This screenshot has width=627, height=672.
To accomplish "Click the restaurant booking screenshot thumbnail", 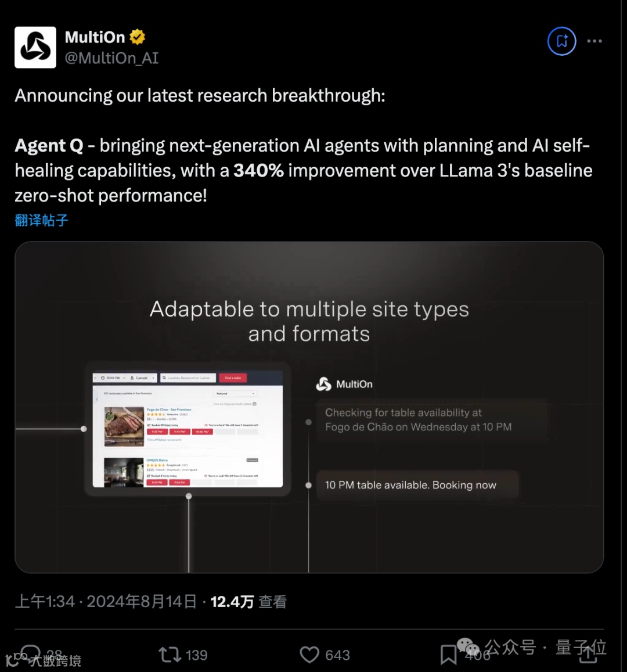I will pyautogui.click(x=188, y=429).
